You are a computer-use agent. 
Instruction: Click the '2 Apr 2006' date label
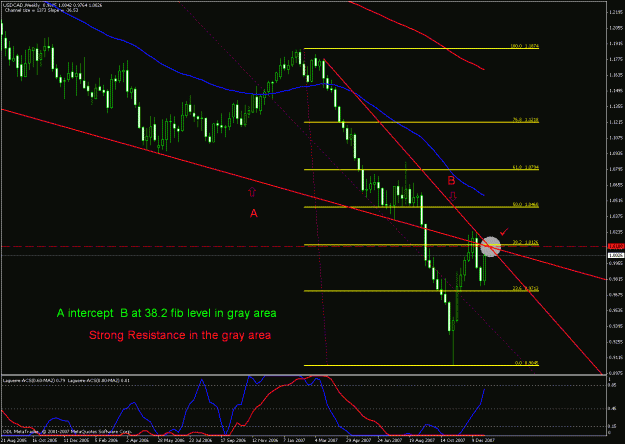click(137, 440)
